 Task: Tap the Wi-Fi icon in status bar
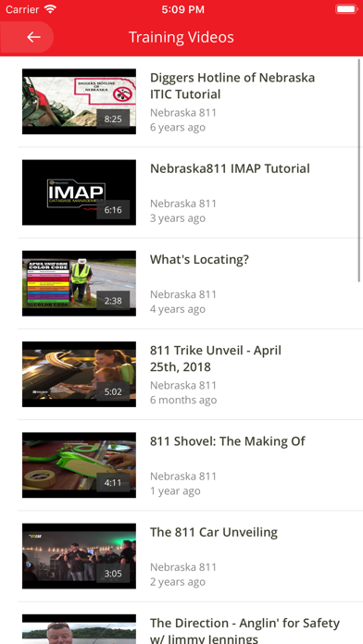pos(51,9)
